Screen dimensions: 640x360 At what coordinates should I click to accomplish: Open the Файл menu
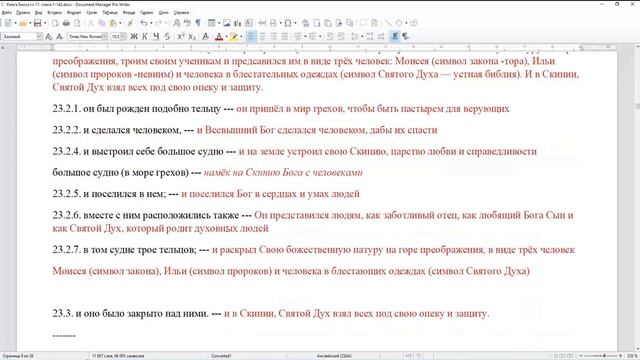click(x=7, y=13)
